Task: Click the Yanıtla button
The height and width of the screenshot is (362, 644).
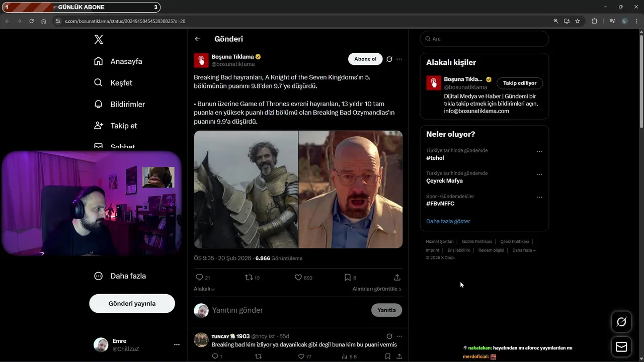Action: pos(386,310)
